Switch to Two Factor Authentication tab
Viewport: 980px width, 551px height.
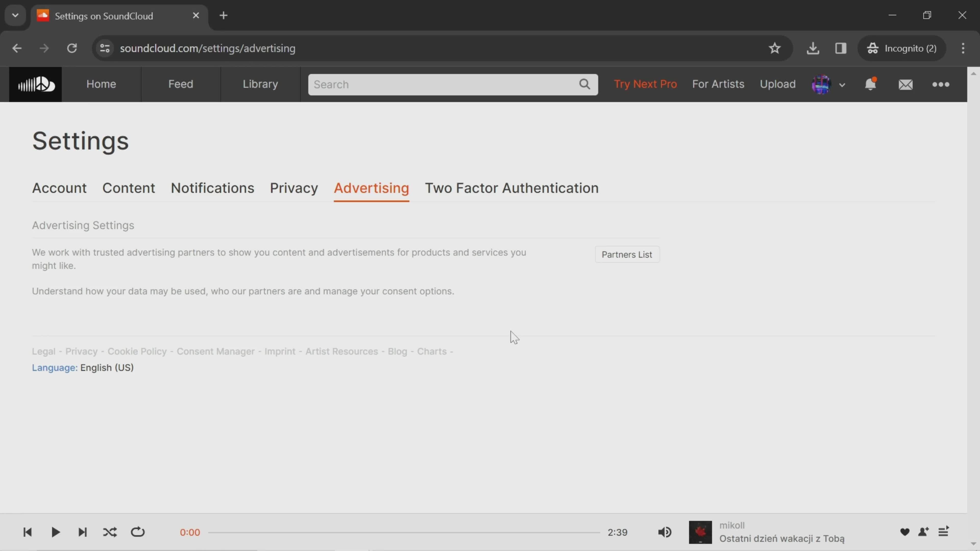(x=511, y=188)
